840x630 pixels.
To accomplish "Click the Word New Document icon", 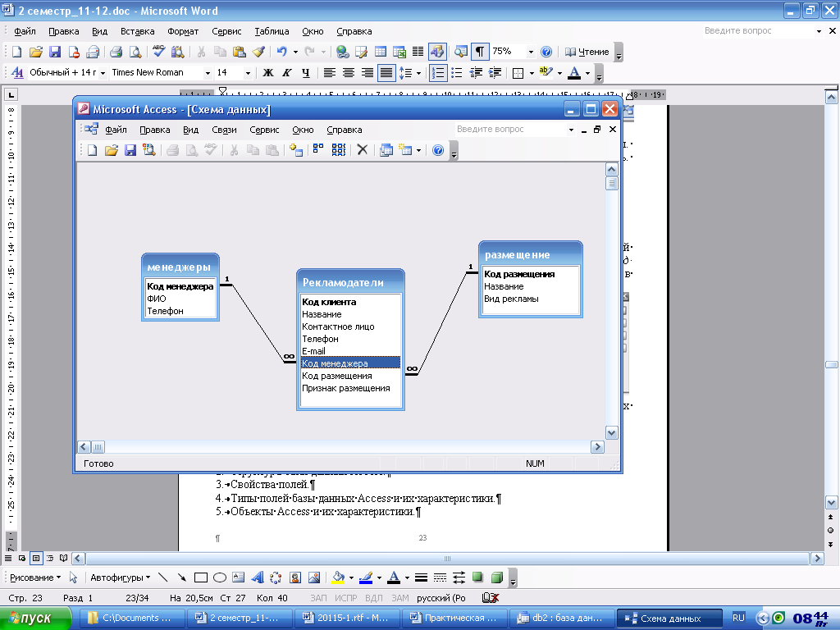I will (16, 52).
